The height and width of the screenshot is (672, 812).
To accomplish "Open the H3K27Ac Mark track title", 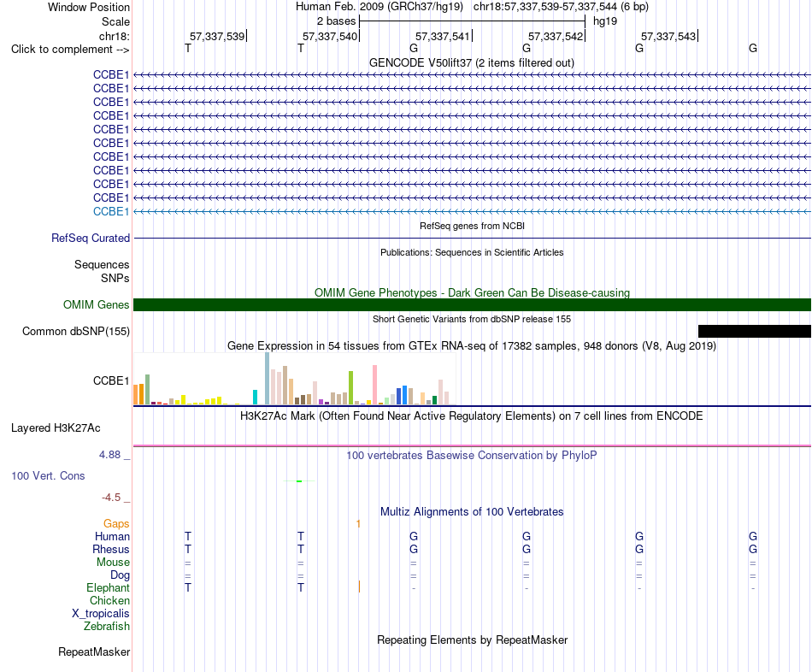I will coord(471,416).
